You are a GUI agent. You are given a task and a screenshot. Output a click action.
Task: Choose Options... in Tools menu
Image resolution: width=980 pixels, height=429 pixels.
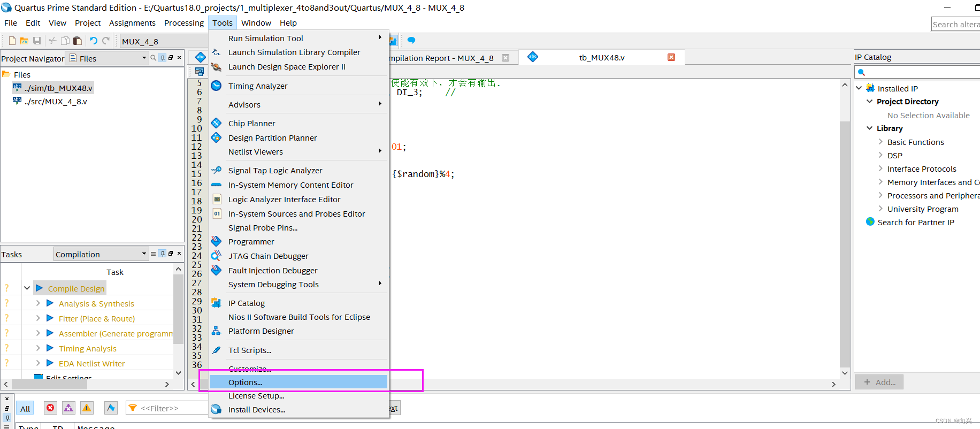pyautogui.click(x=298, y=382)
